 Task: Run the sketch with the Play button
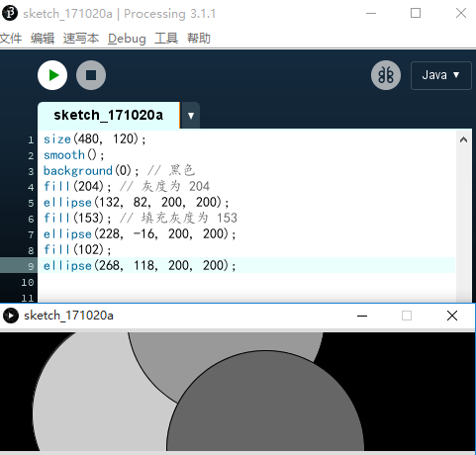(x=52, y=75)
